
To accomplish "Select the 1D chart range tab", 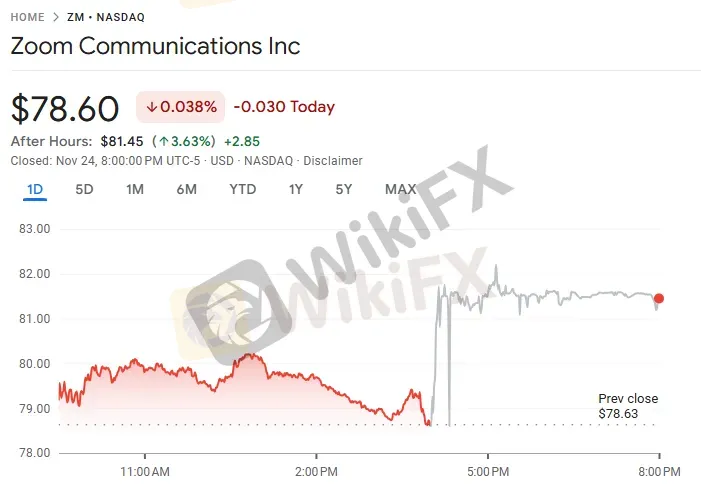I will click(x=35, y=189).
